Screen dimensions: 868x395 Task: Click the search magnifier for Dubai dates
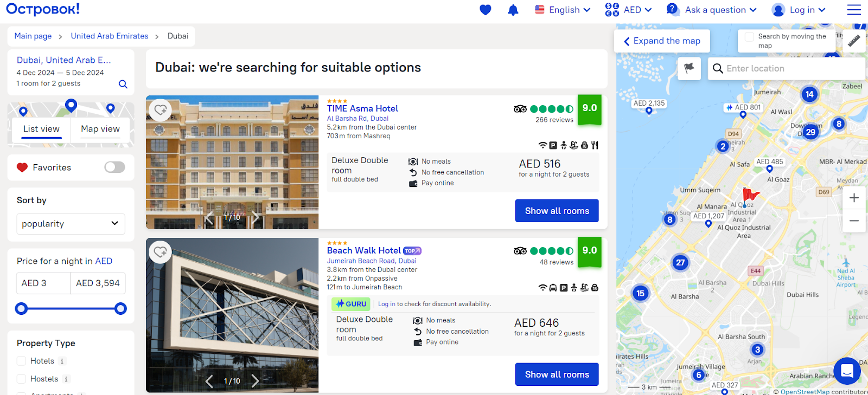pyautogui.click(x=123, y=84)
